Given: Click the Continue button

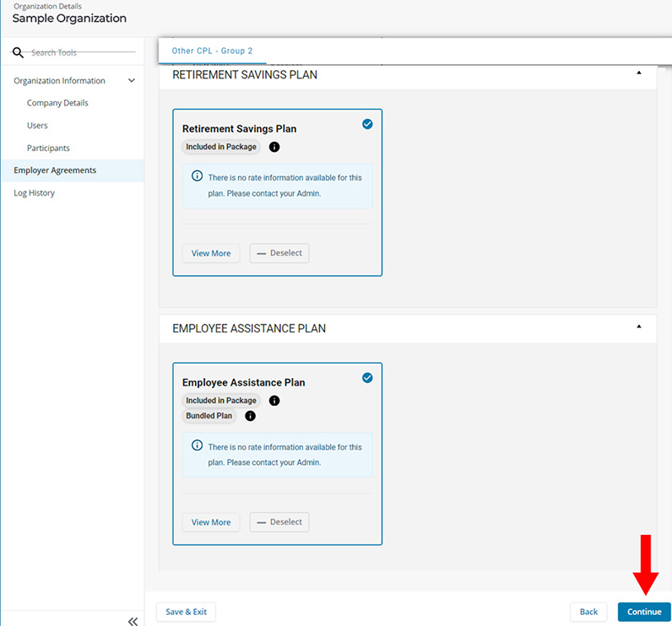Looking at the screenshot, I should coord(644,612).
